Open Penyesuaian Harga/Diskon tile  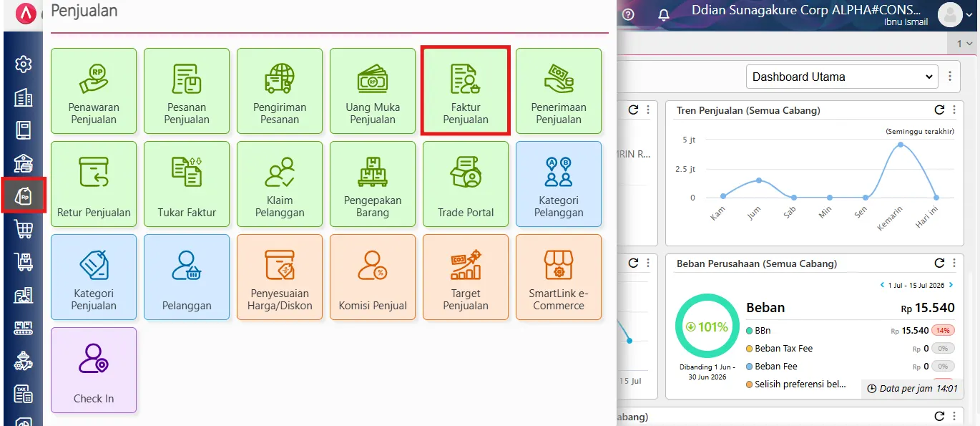[x=280, y=277]
